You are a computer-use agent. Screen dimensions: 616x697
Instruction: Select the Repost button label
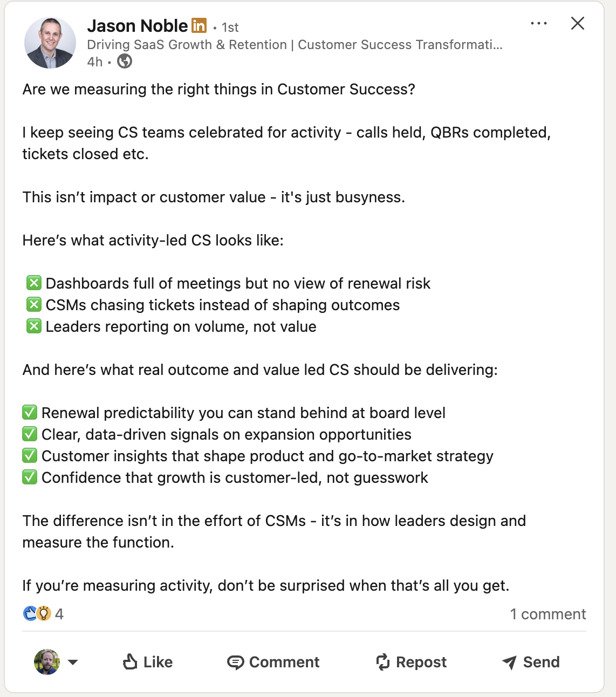click(x=421, y=662)
